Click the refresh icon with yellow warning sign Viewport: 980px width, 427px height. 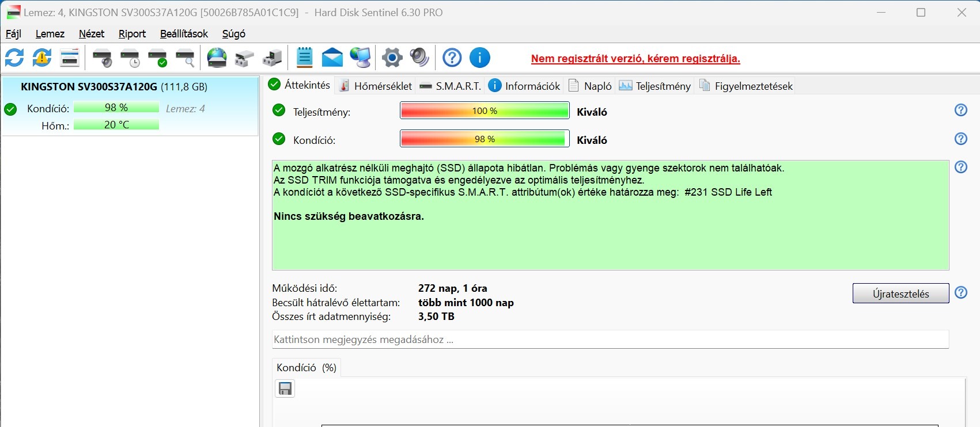42,58
